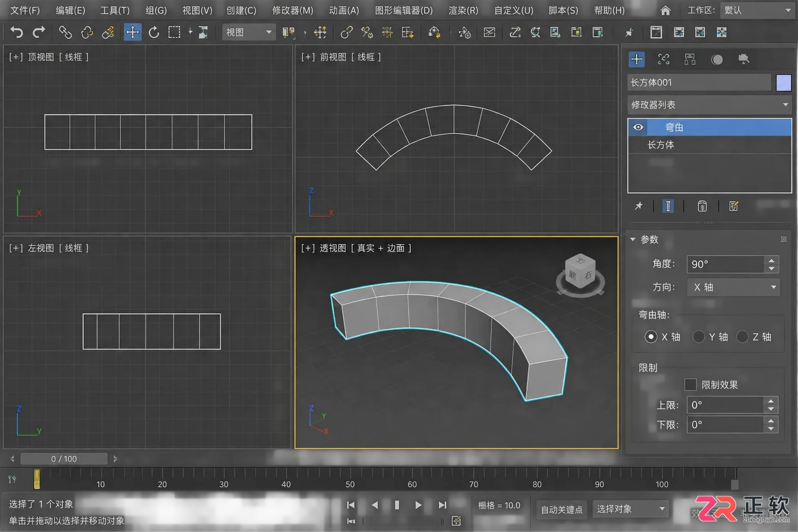Open the 选择对象 dropdown
This screenshot has width=798, height=532.
click(x=630, y=509)
